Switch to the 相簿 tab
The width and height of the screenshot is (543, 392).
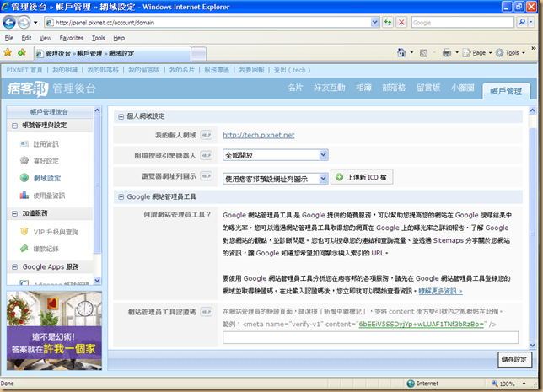point(363,88)
